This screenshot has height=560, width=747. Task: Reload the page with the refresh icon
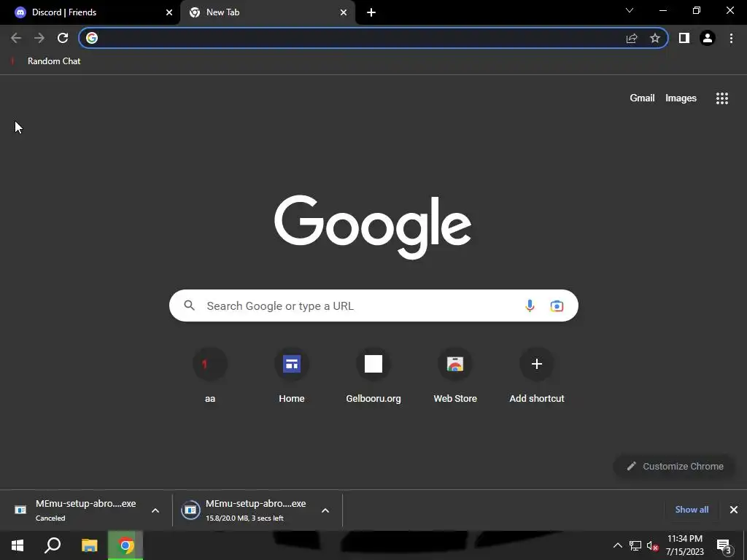(x=63, y=38)
